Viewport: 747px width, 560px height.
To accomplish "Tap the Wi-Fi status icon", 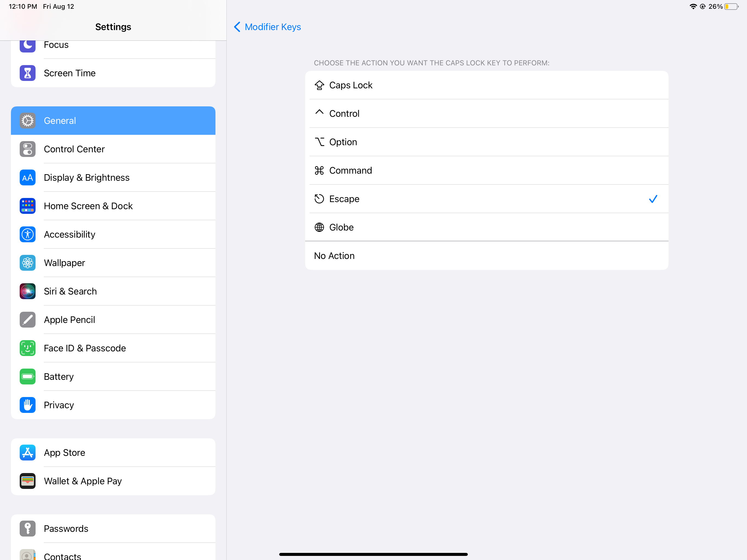I will point(693,6).
